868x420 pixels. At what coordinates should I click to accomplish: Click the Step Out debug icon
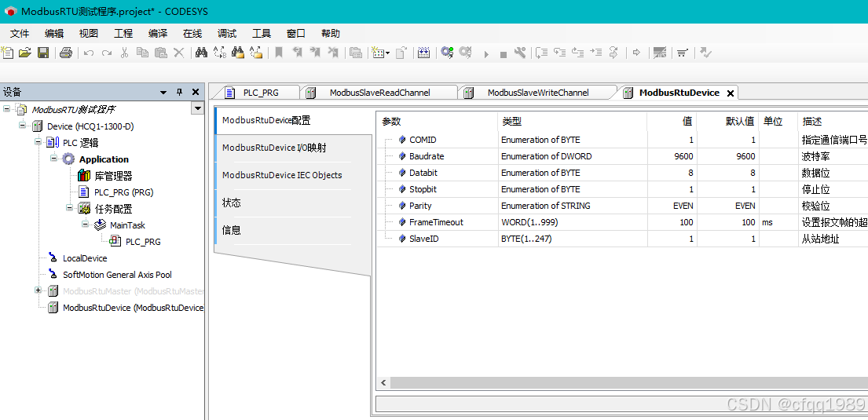point(577,53)
